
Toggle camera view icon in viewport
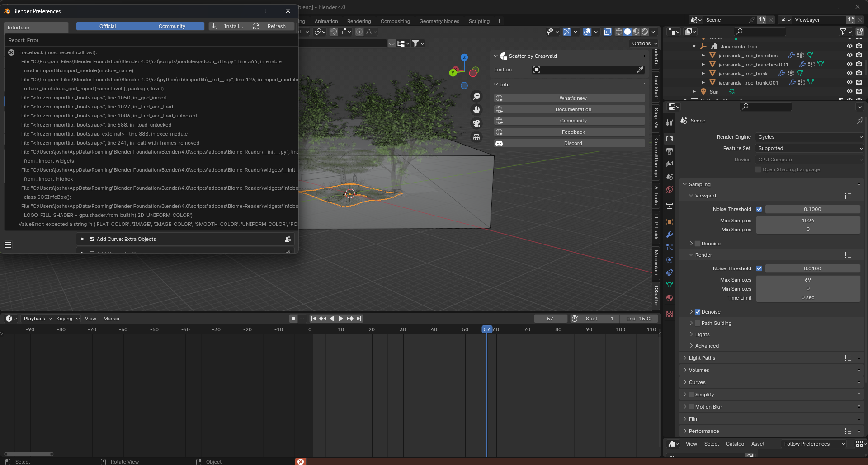(476, 123)
